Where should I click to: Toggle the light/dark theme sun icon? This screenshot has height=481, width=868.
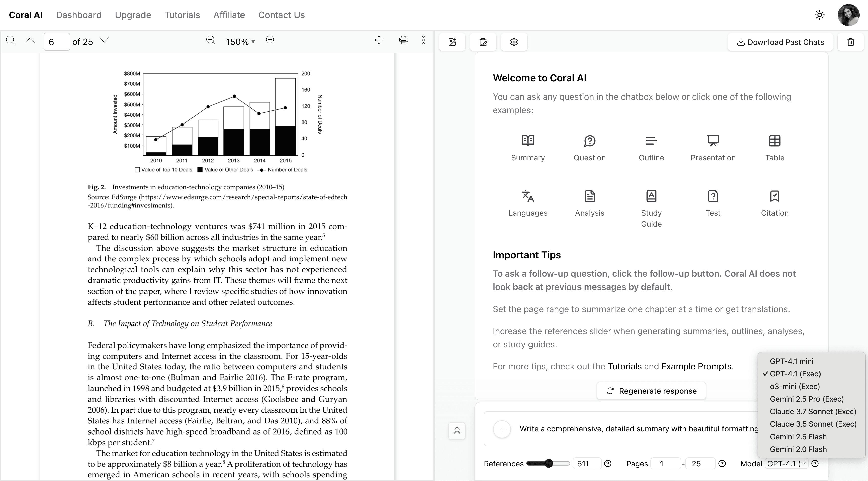click(x=819, y=15)
